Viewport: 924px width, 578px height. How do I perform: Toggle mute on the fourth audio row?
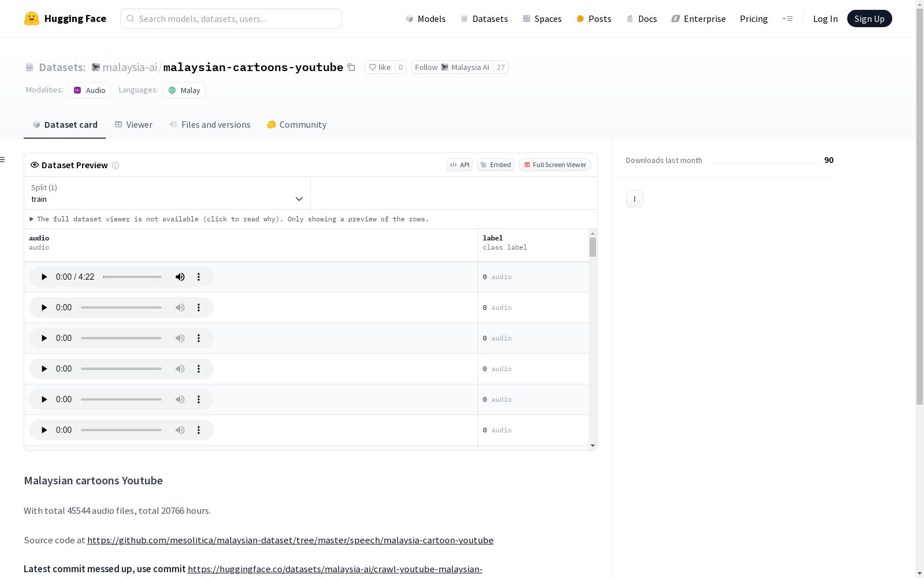(x=180, y=369)
